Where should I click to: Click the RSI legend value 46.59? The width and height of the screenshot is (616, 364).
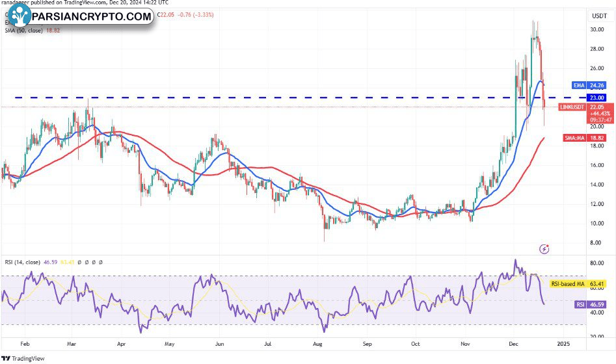[x=51, y=262]
